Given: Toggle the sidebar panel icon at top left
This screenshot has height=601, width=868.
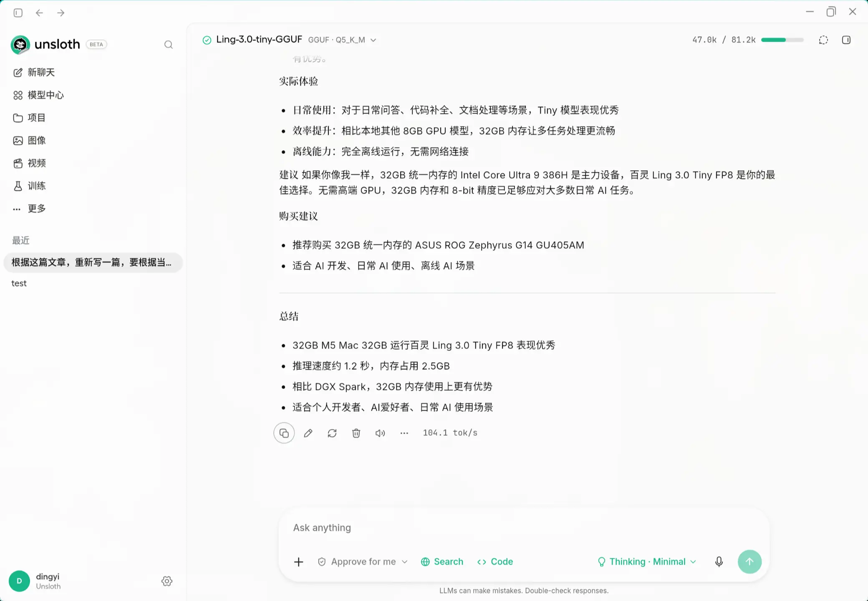Looking at the screenshot, I should (18, 13).
